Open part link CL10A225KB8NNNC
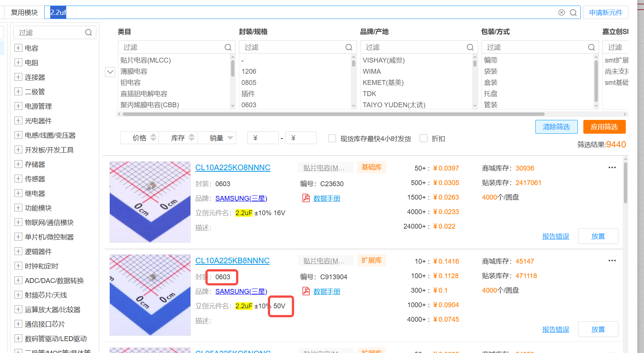Image resolution: width=644 pixels, height=353 pixels. 233,261
